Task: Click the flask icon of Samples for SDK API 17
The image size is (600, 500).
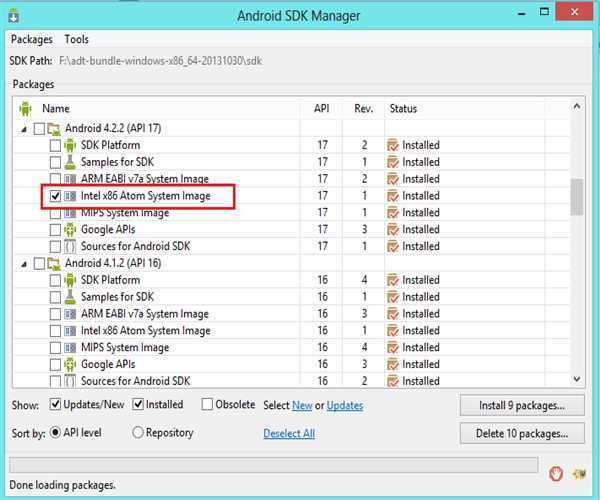Action: [x=70, y=162]
